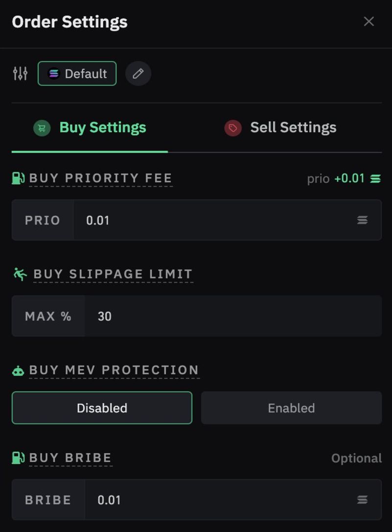392x532 pixels.
Task: Enable buy MEV protection
Action: [291, 408]
